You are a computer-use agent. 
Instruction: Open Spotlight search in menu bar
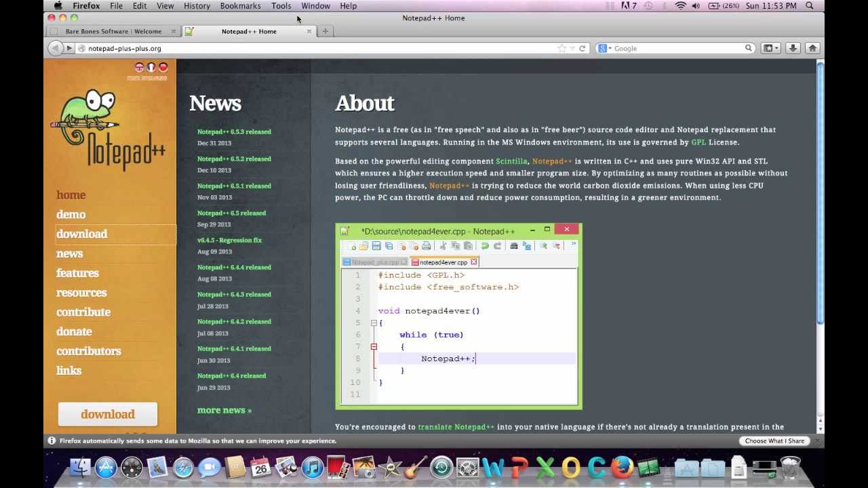(810, 5)
